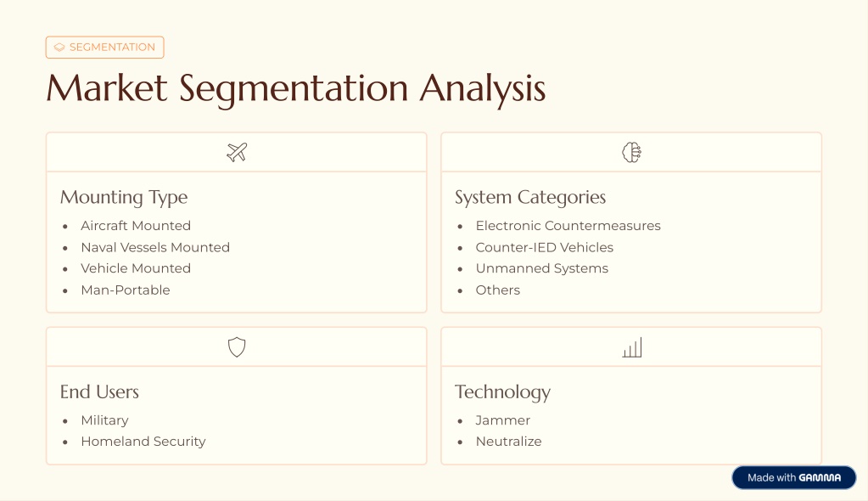The height and width of the screenshot is (501, 868).
Task: Click the Man-Portable list entry
Action: pyautogui.click(x=126, y=290)
